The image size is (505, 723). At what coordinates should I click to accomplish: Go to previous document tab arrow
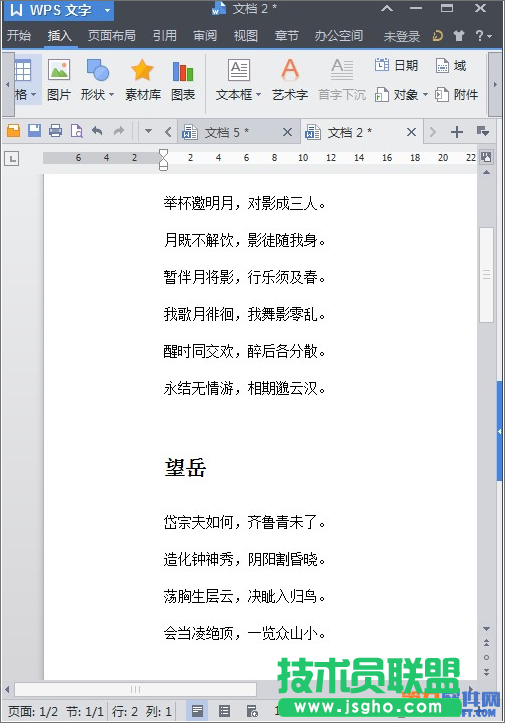[x=168, y=132]
